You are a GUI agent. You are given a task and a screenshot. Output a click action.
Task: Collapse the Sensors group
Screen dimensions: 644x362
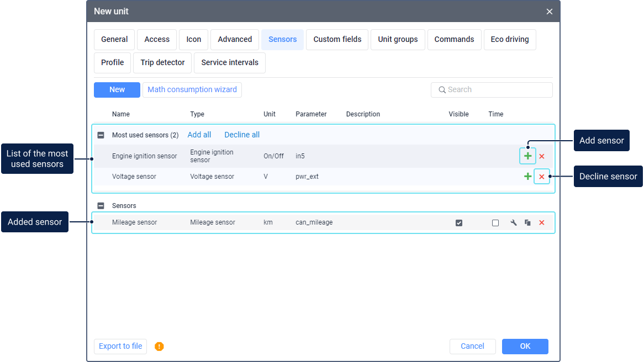click(101, 206)
